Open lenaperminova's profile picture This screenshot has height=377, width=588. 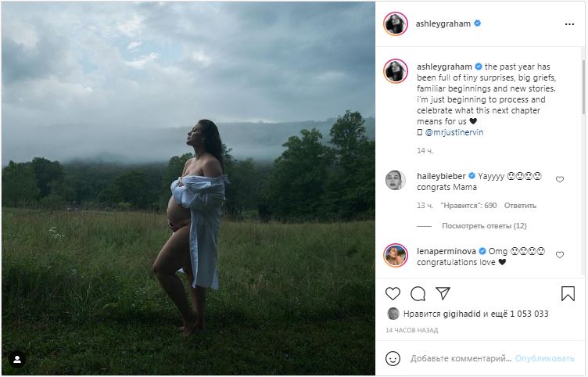[x=395, y=255]
